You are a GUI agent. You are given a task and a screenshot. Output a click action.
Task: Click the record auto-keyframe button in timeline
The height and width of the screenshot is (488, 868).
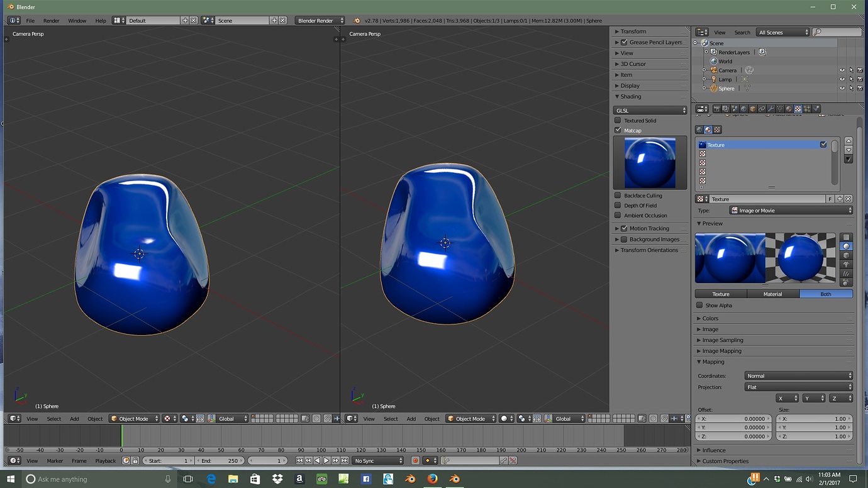tap(415, 460)
